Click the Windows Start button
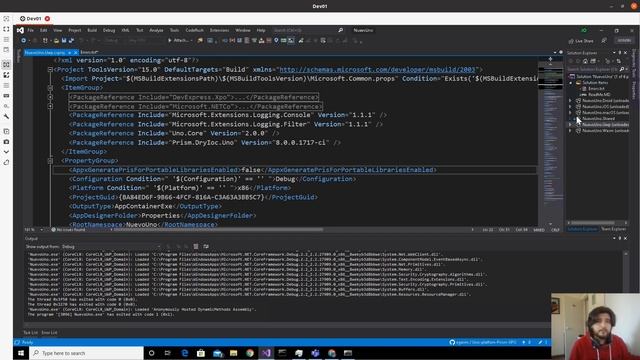The image size is (640, 360). [x=21, y=353]
